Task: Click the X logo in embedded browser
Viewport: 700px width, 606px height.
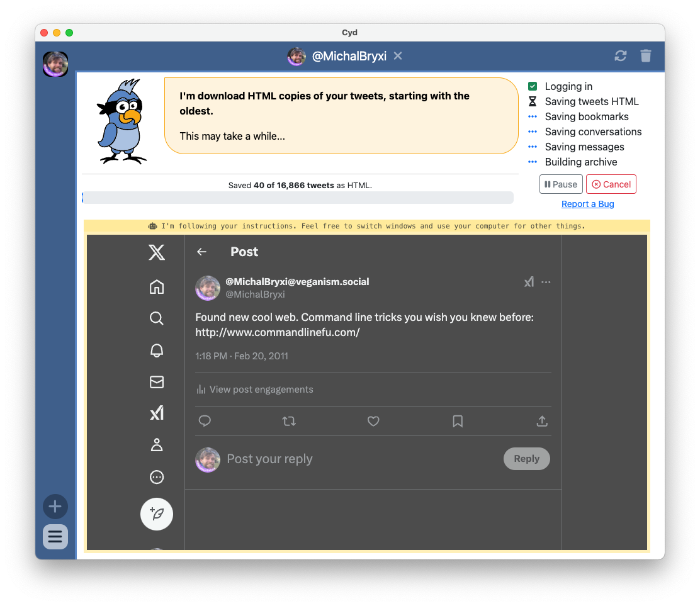Action: point(157,252)
